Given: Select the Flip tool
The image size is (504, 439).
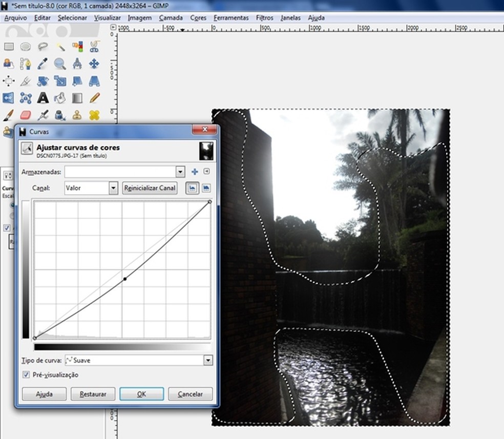Looking at the screenshot, I should click(x=9, y=98).
